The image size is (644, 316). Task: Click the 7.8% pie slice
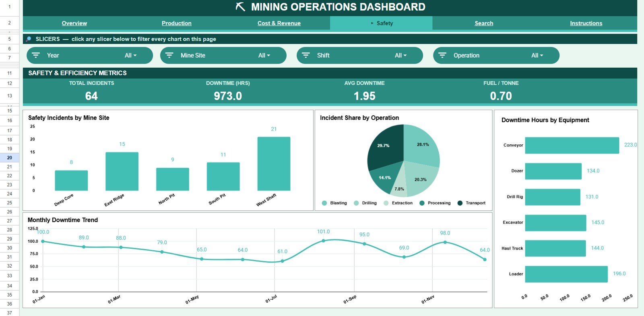[x=399, y=185]
